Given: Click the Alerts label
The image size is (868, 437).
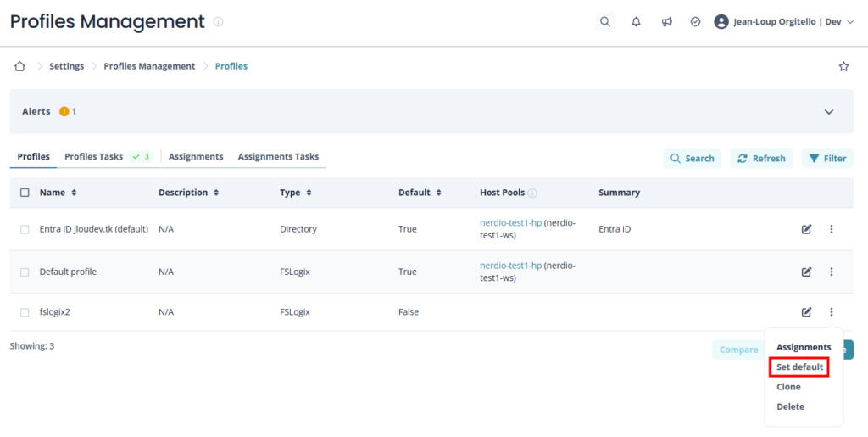Looking at the screenshot, I should click(x=36, y=111).
